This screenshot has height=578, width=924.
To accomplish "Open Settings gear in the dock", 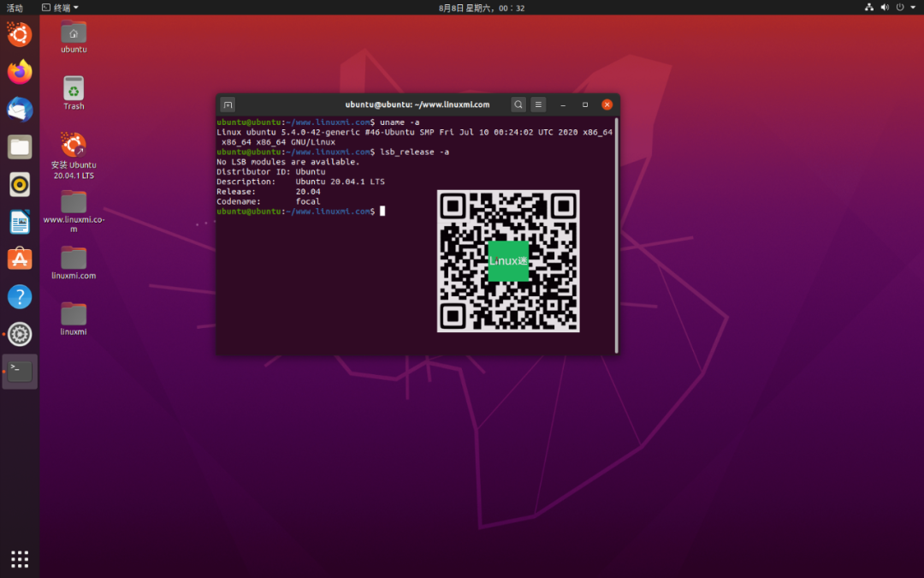I will (20, 334).
